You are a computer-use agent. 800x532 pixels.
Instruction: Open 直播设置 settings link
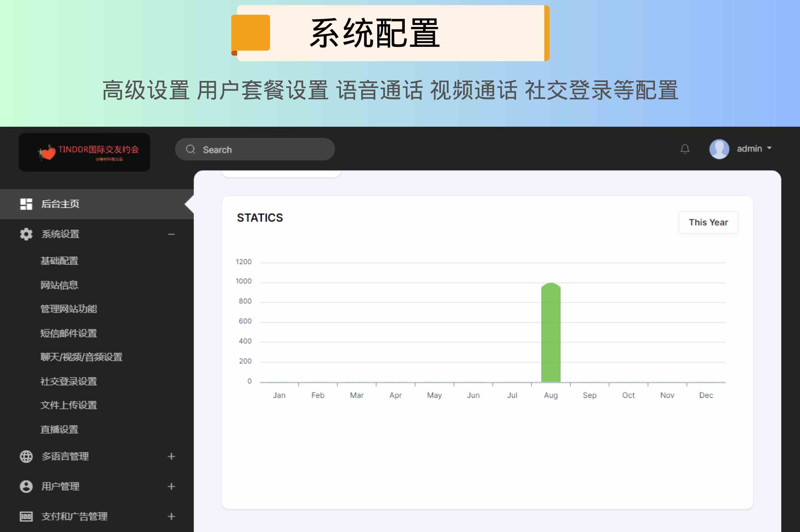(59, 429)
